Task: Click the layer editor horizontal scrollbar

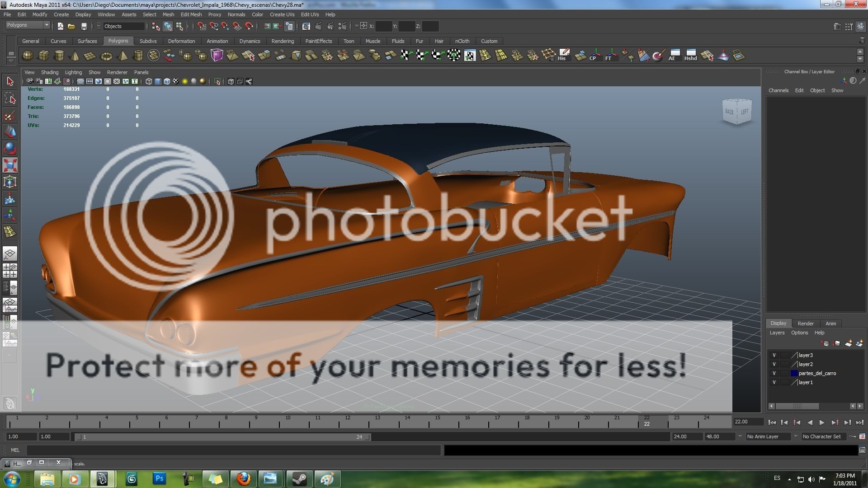Action: tap(798, 406)
